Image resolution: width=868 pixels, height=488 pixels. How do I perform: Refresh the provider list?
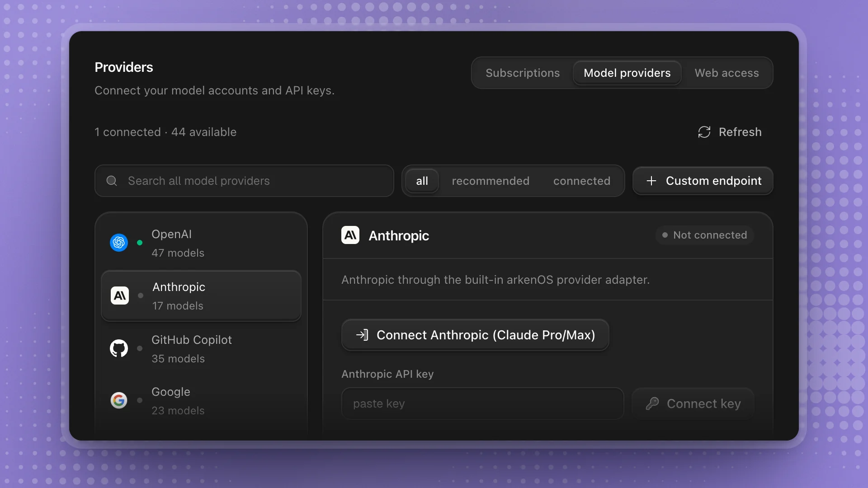coord(730,132)
